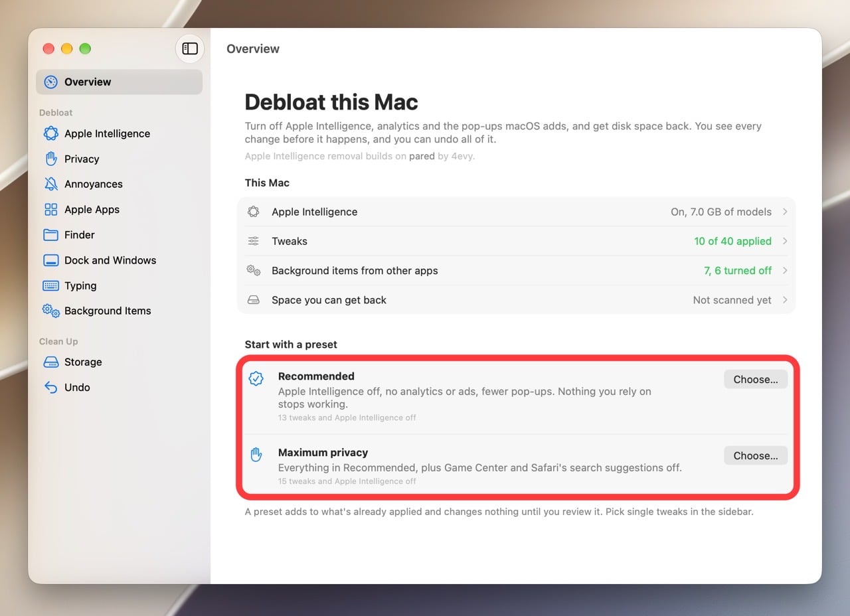Click the Annoyances muted bell icon
Screen dimensions: 850x616
50,184
